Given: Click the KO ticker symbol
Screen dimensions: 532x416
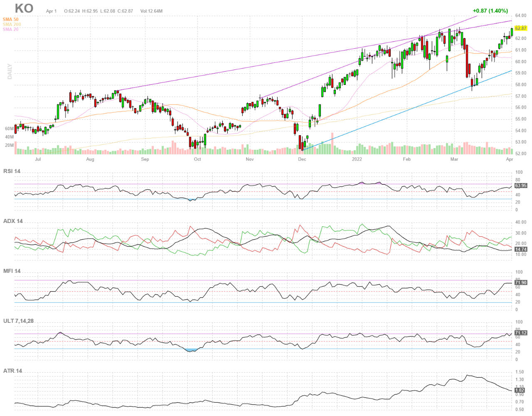Looking at the screenshot, I should pos(24,8).
